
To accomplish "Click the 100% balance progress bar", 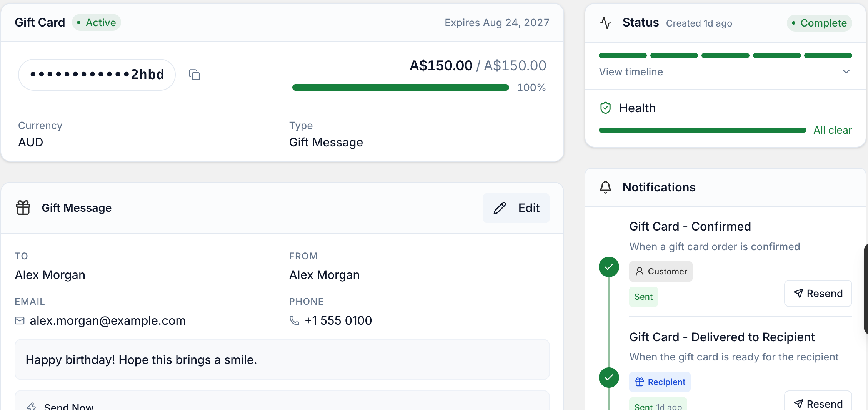I will pos(401,88).
